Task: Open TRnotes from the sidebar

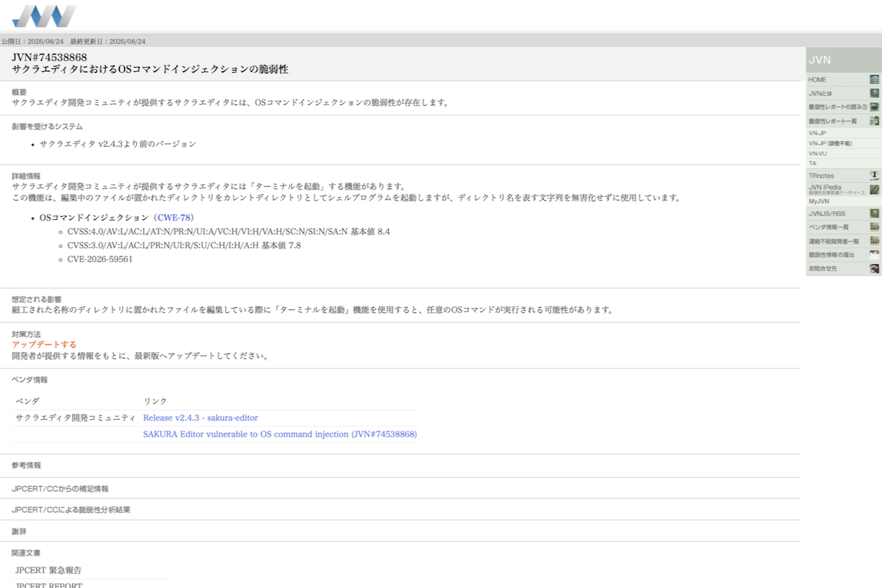Action: click(x=843, y=176)
